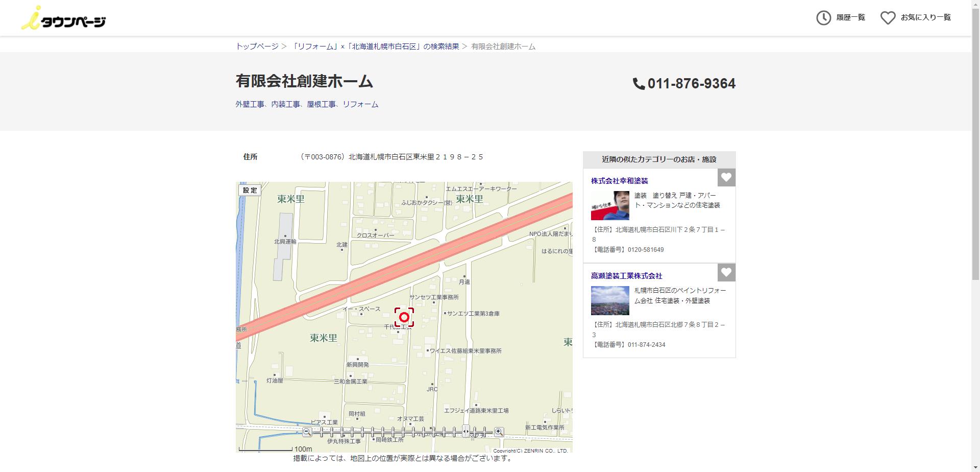The width and height of the screenshot is (980, 472).
Task: Open the map 設定 button
Action: (x=250, y=190)
